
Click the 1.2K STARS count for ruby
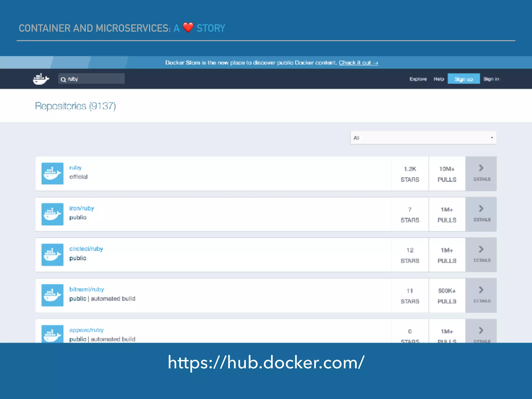[x=410, y=174]
